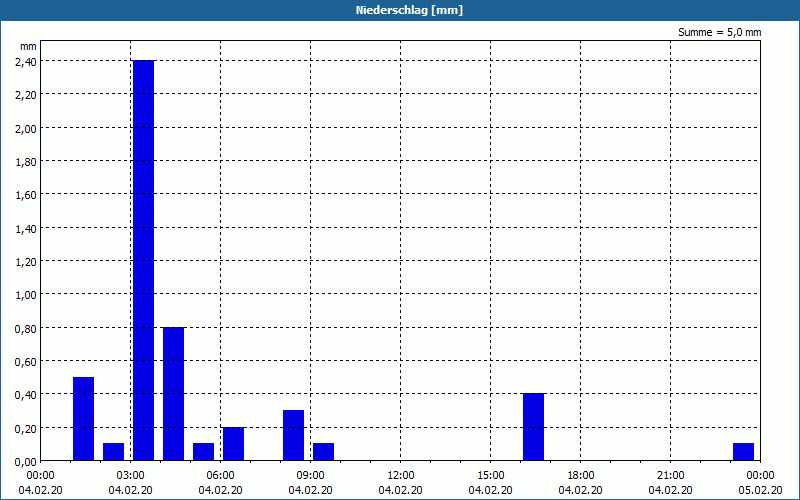
Task: Click the small bar just after 09:00
Action: point(323,452)
